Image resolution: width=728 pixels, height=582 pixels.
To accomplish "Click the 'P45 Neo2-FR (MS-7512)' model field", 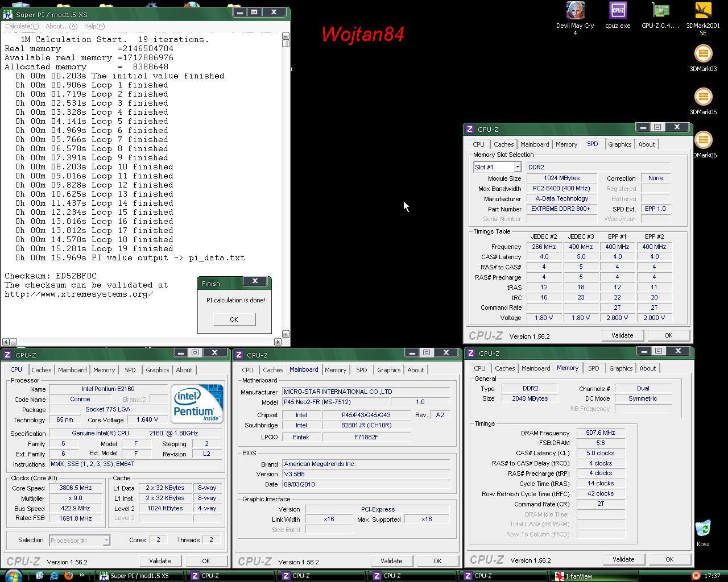I will pos(336,402).
